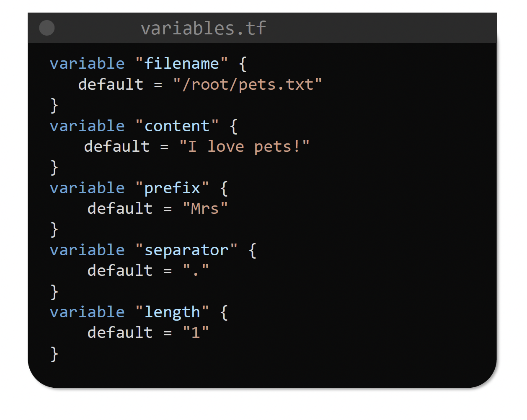Viewport: 527px width, 420px height.
Task: Click the "length" variable name
Action: pyautogui.click(x=172, y=312)
